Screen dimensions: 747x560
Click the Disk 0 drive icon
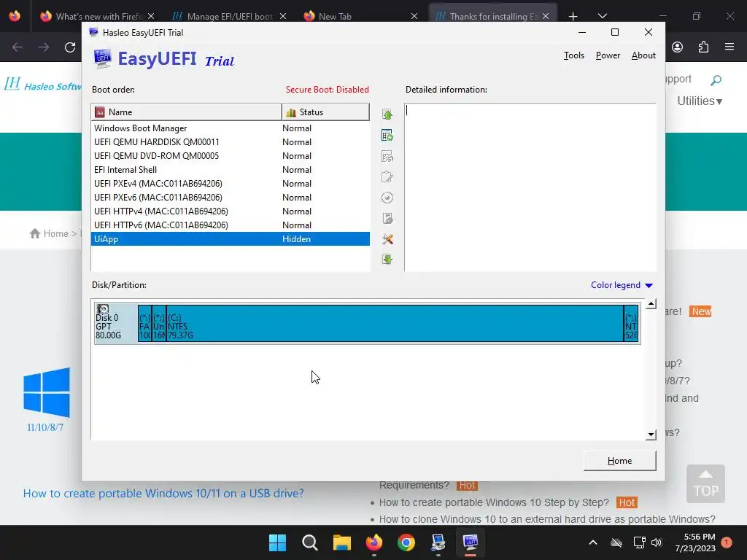(x=103, y=309)
